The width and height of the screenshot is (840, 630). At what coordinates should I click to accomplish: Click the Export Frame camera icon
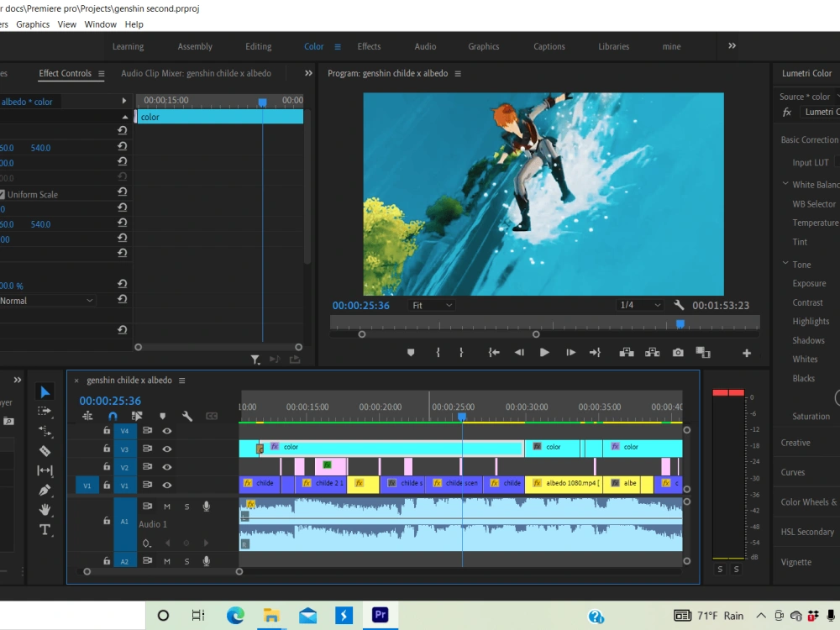(x=678, y=353)
